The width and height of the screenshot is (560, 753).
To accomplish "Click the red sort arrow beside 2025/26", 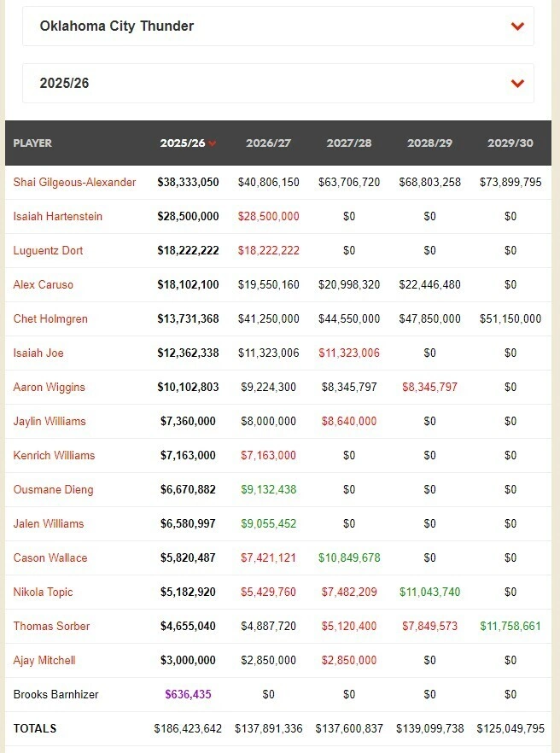I will [x=213, y=143].
